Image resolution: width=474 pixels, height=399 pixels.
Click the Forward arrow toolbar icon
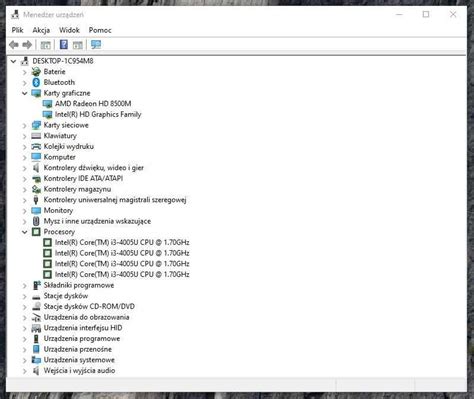pos(27,44)
